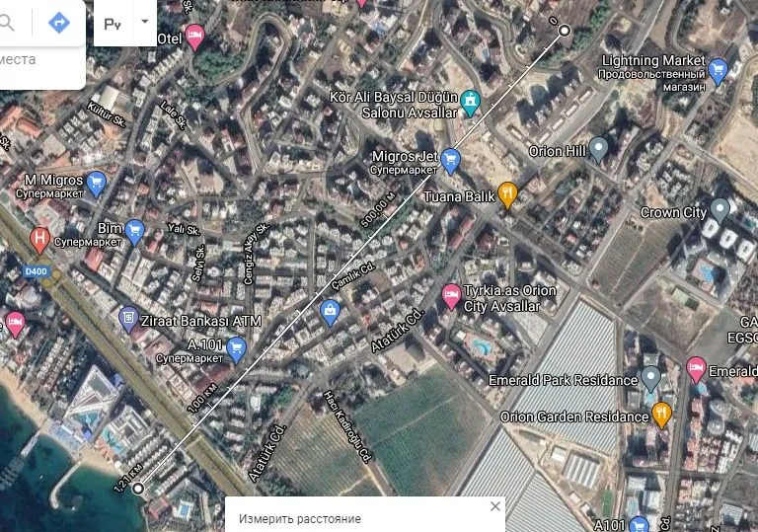
Task: Click the Ziraat Bankası ATM icon
Action: 128,318
